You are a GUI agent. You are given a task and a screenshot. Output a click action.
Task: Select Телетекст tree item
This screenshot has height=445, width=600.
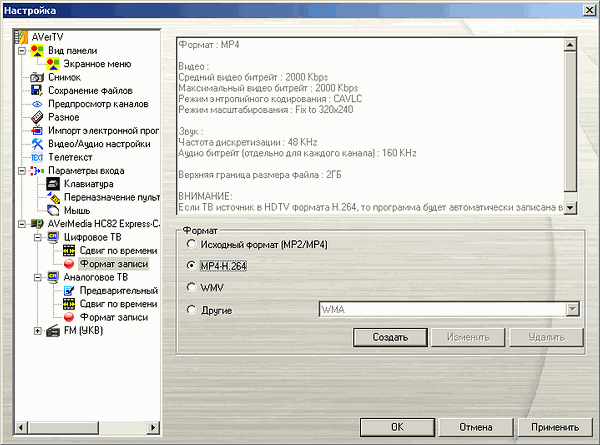click(70, 157)
